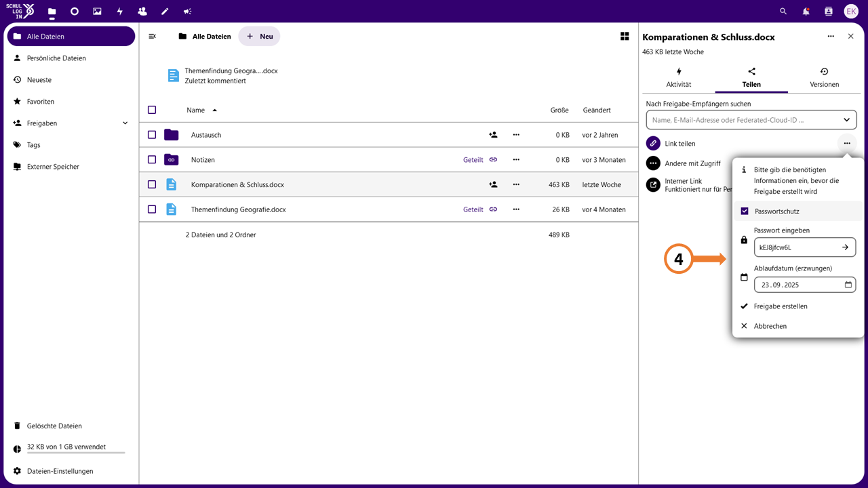The image size is (868, 488).
Task: Open the EK user avatar menu
Action: click(851, 12)
